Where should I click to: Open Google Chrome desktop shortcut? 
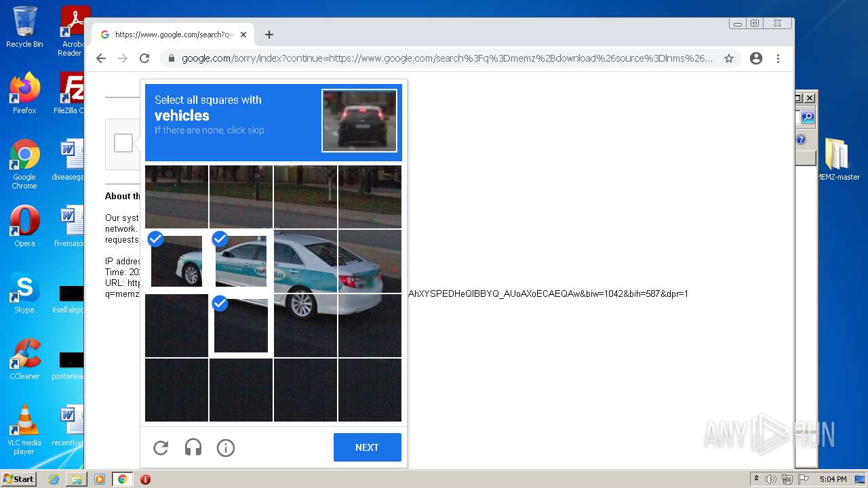click(24, 164)
